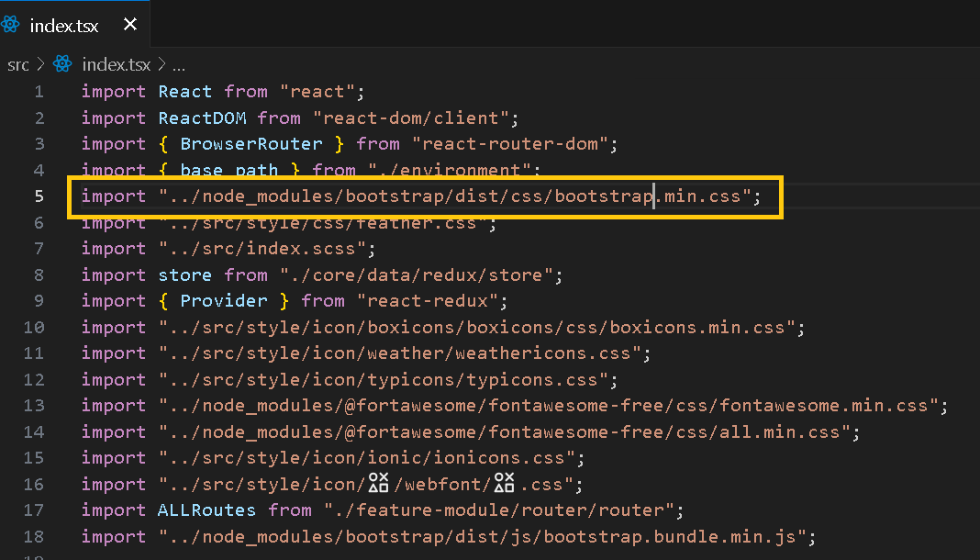This screenshot has width=980, height=560.
Task: Click the bootstrap.min.css import path on line 5
Action: [x=455, y=196]
